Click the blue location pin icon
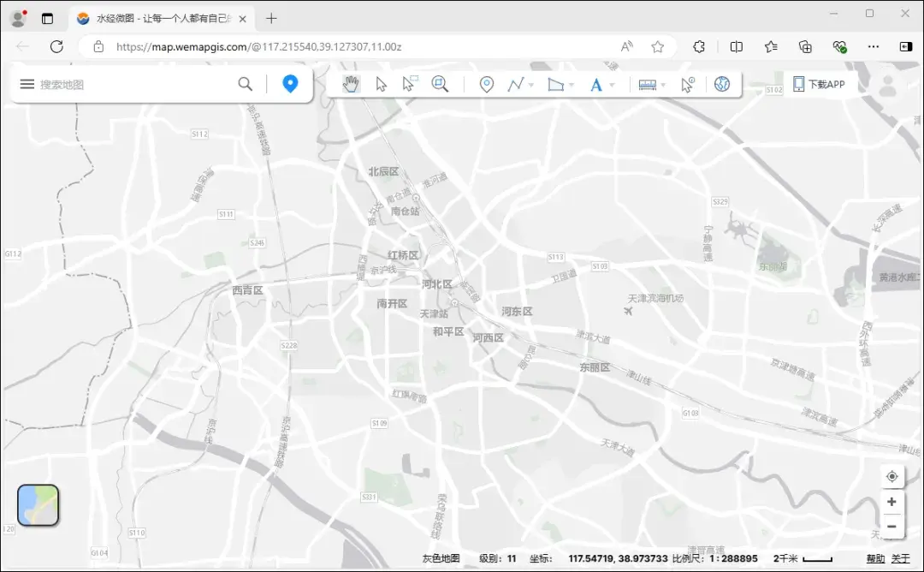This screenshot has width=924, height=572. click(x=290, y=84)
